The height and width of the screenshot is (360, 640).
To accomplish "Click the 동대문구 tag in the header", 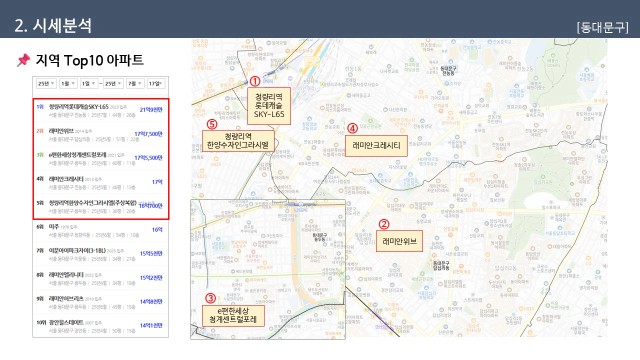I will (x=602, y=27).
